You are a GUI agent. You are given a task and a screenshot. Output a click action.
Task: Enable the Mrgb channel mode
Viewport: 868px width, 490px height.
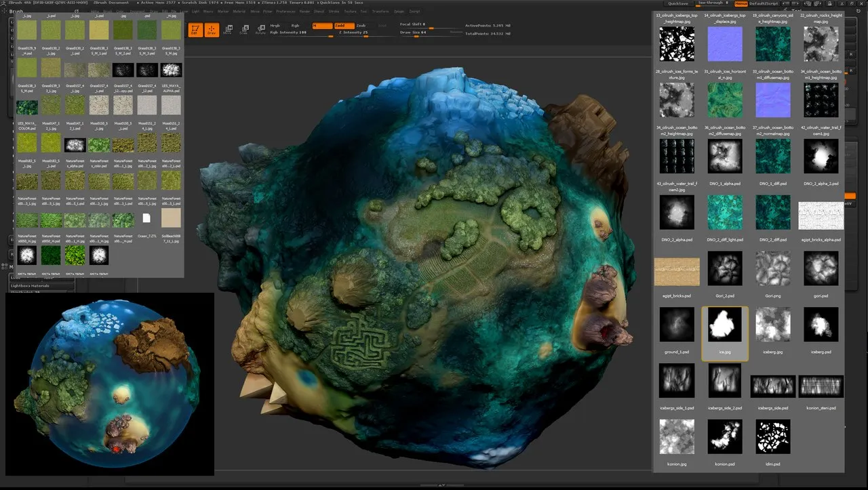point(275,26)
